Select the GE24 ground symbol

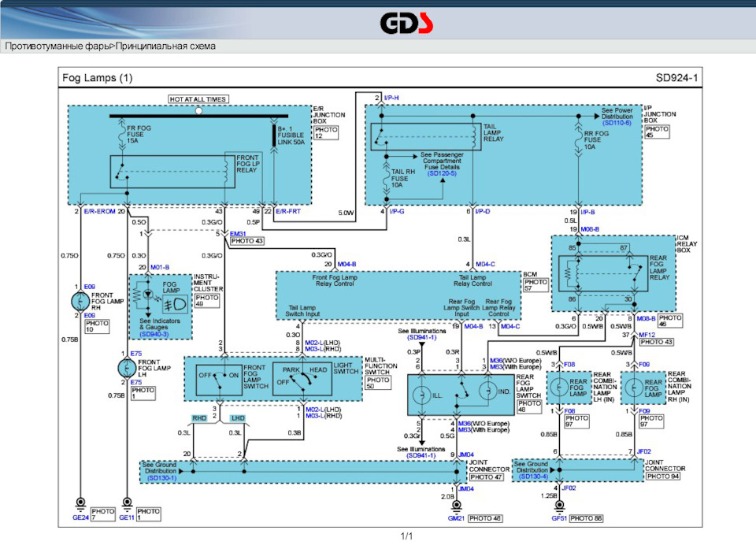coord(80,503)
